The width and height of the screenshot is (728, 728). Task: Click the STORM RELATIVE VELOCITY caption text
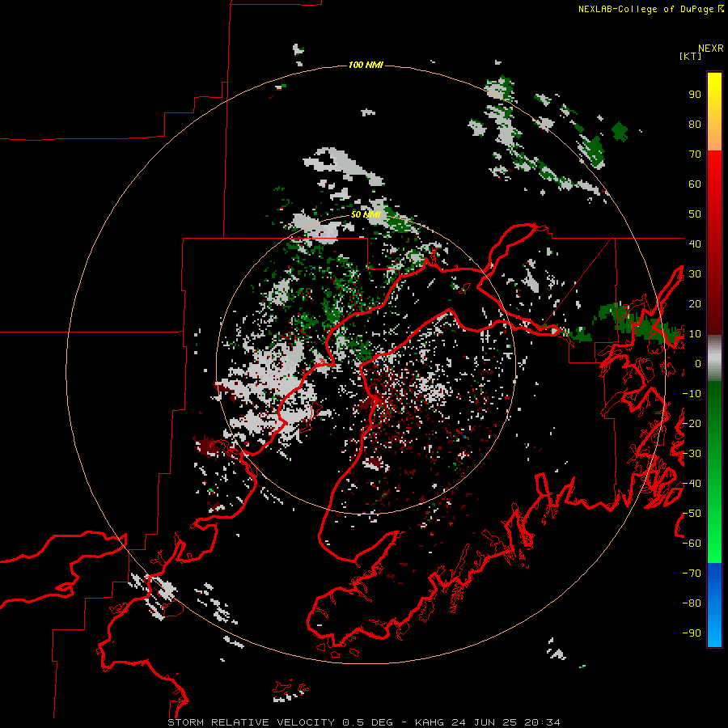pos(251,722)
